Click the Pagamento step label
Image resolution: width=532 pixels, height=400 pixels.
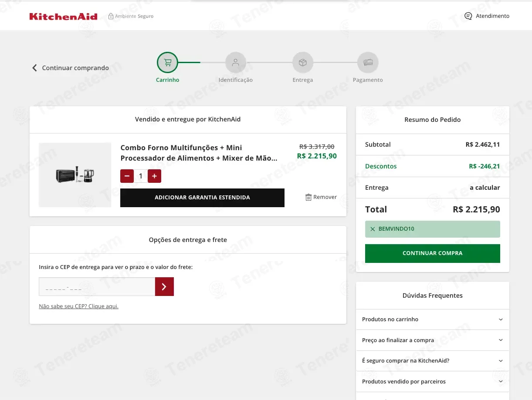(x=368, y=80)
